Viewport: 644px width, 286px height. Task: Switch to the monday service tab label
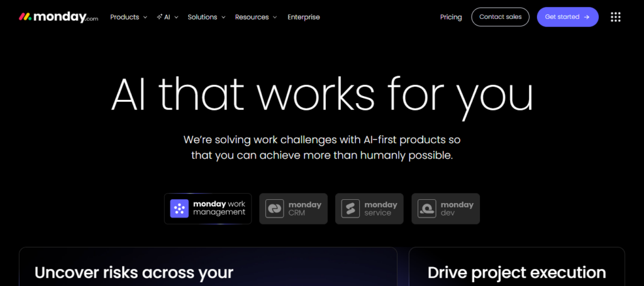coord(380,209)
